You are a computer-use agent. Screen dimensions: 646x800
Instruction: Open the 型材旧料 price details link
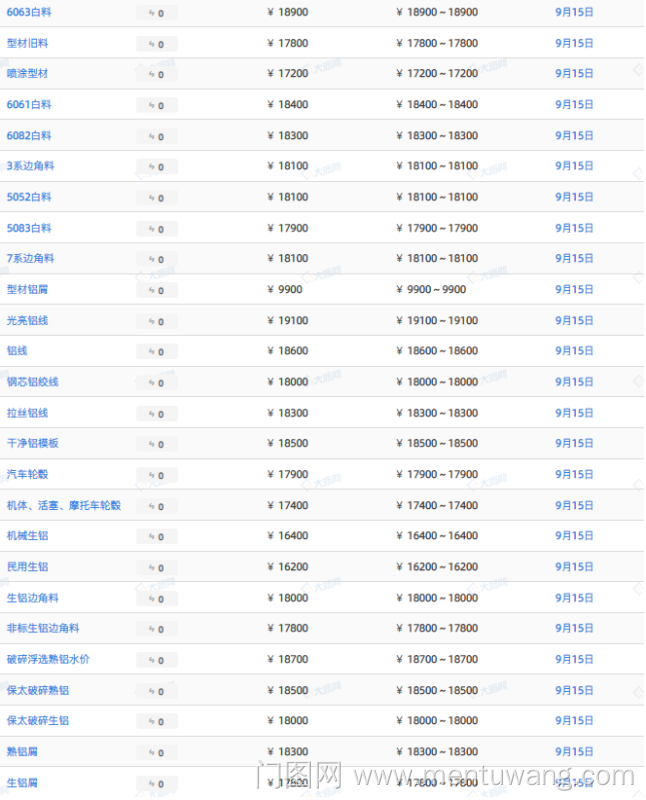click(27, 44)
